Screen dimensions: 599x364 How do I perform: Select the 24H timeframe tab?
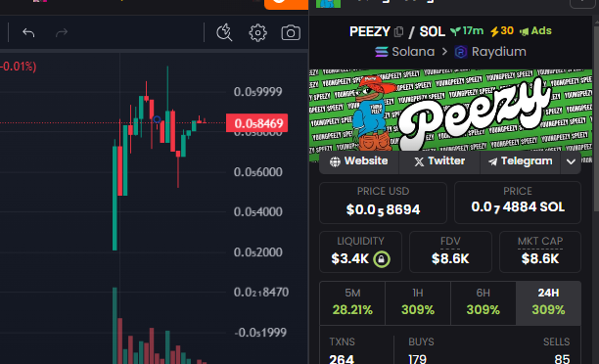548,303
